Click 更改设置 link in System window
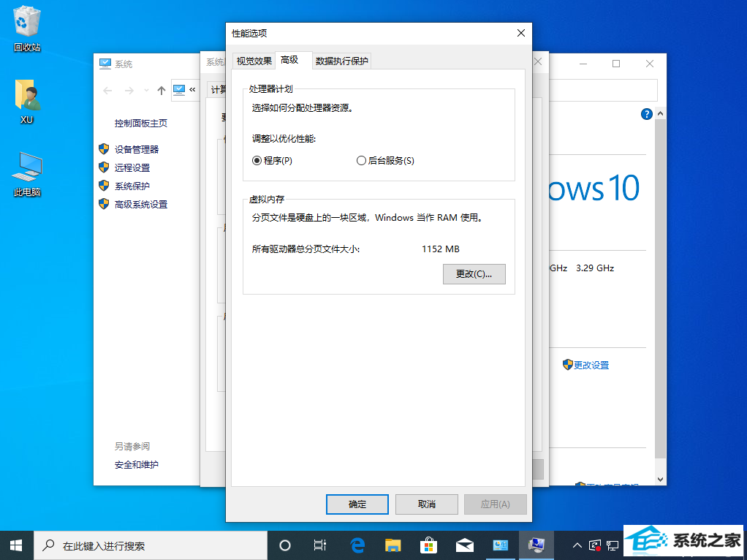The height and width of the screenshot is (560, 747). pyautogui.click(x=591, y=365)
